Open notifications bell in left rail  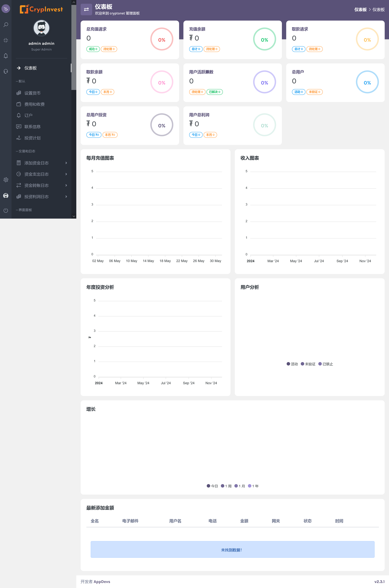point(6,56)
